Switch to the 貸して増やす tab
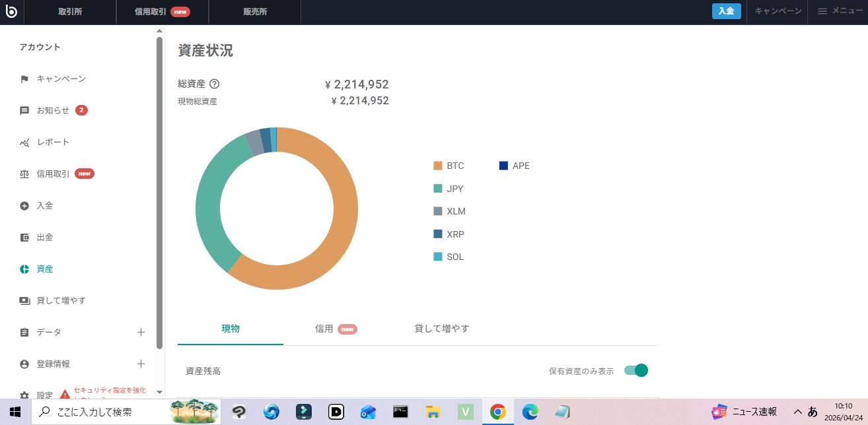The width and height of the screenshot is (868, 425). pyautogui.click(x=441, y=329)
